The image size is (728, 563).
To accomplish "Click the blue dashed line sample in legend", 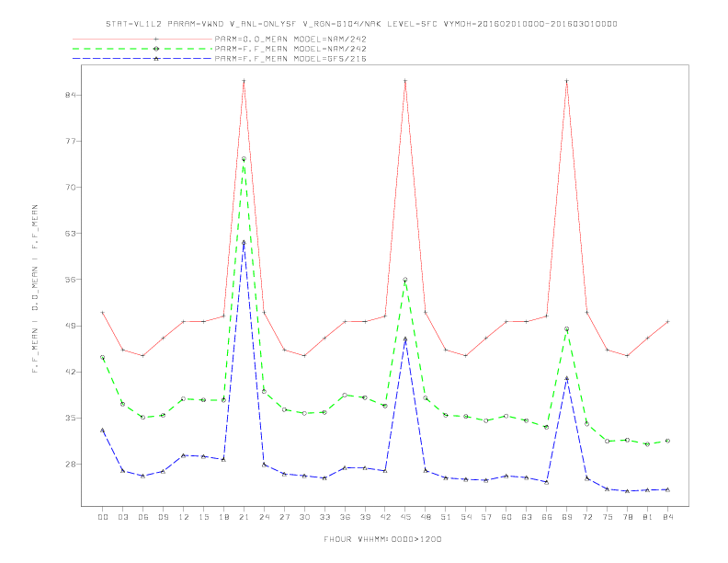I will pyautogui.click(x=142, y=59).
